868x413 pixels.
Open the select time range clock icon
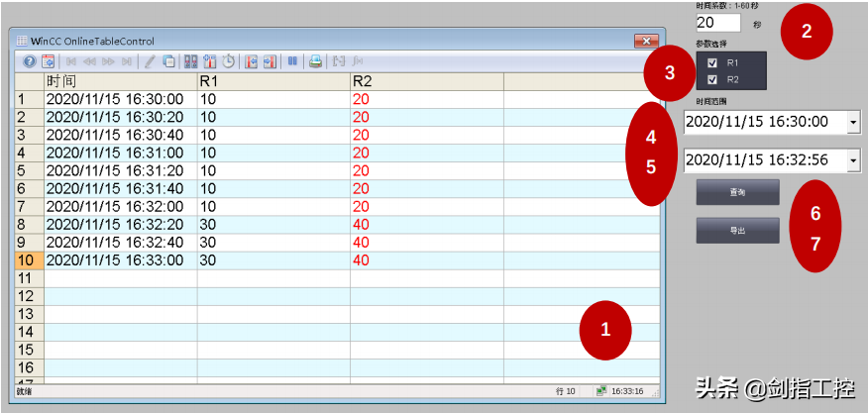pyautogui.click(x=228, y=61)
